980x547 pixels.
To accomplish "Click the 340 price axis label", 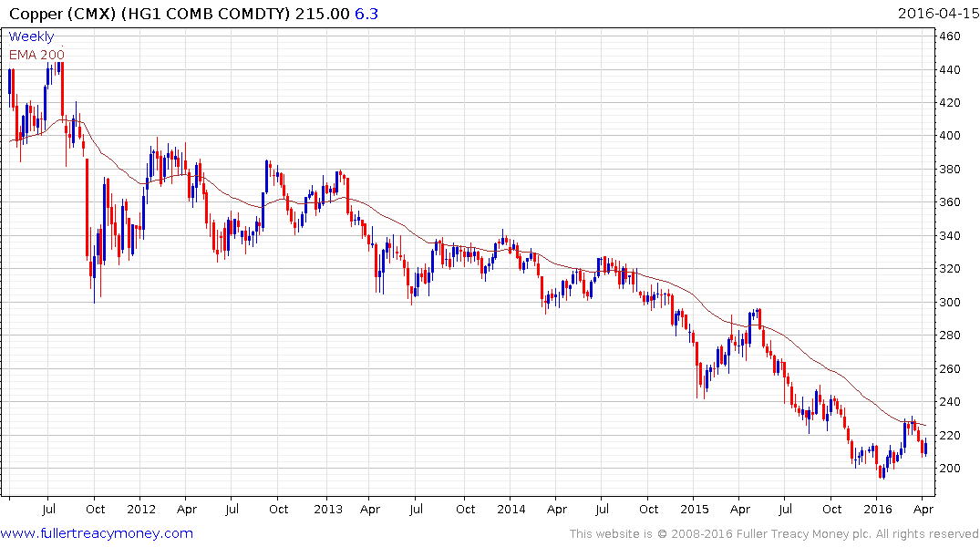I will coord(950,236).
